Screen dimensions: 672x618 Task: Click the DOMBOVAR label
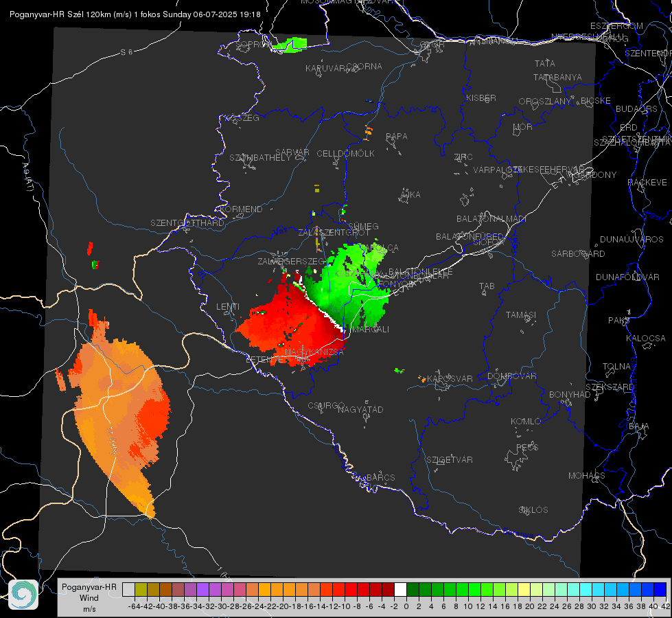(511, 376)
